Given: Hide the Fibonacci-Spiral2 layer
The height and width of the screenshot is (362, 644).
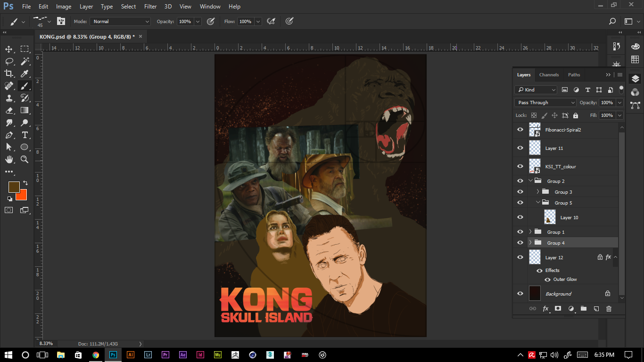Looking at the screenshot, I should [520, 130].
